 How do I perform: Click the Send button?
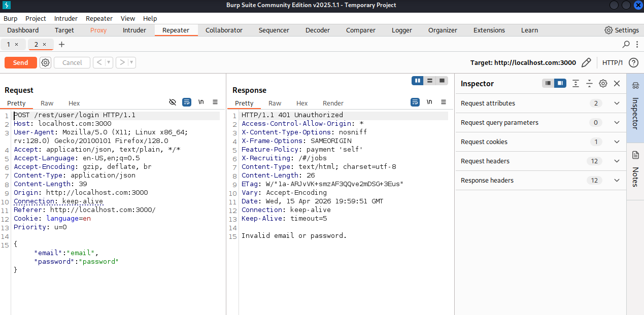pos(21,62)
